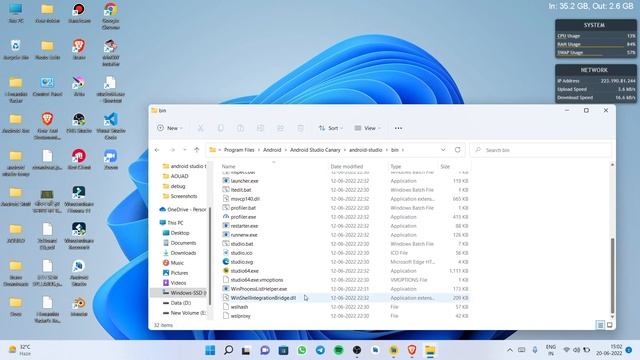
Task: Go back with the Explorer back arrow
Action: click(157, 150)
